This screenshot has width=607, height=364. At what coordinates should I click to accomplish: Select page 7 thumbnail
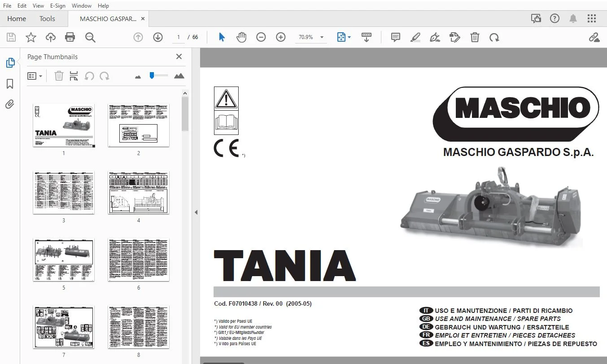pos(64,327)
